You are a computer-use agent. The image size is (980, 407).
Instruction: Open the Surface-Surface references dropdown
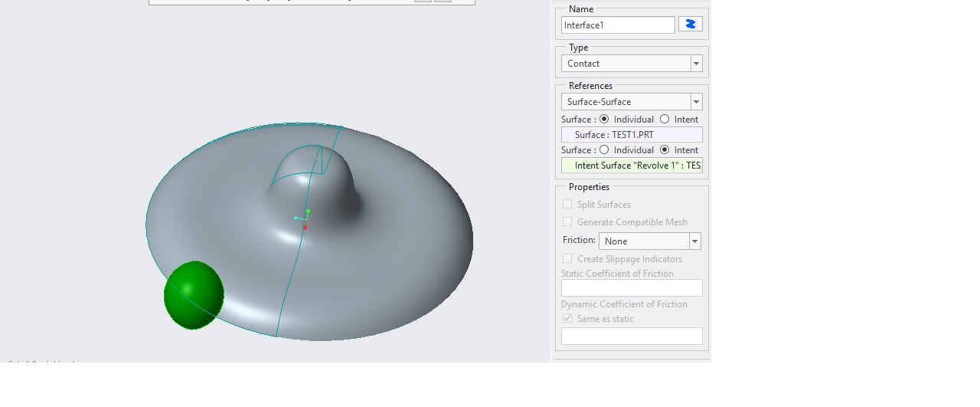click(x=632, y=102)
